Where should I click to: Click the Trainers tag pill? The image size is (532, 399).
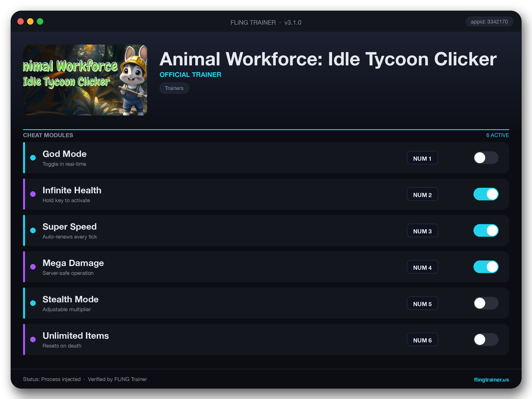(174, 88)
